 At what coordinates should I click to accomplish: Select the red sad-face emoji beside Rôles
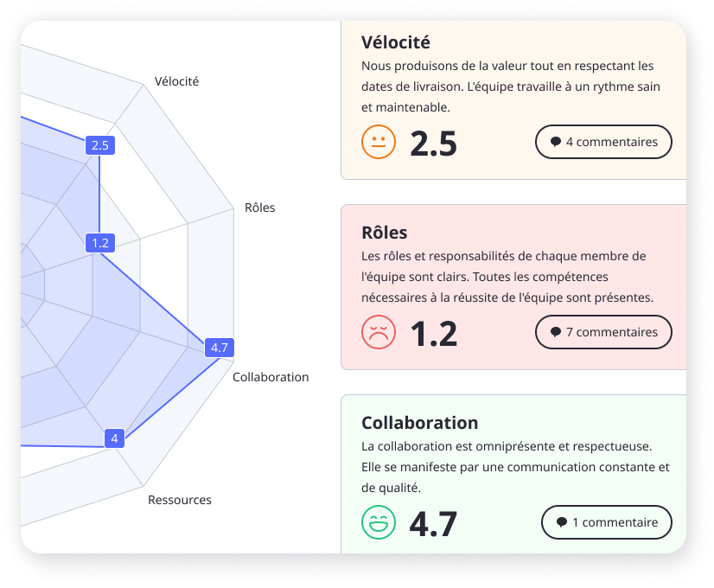tap(378, 332)
